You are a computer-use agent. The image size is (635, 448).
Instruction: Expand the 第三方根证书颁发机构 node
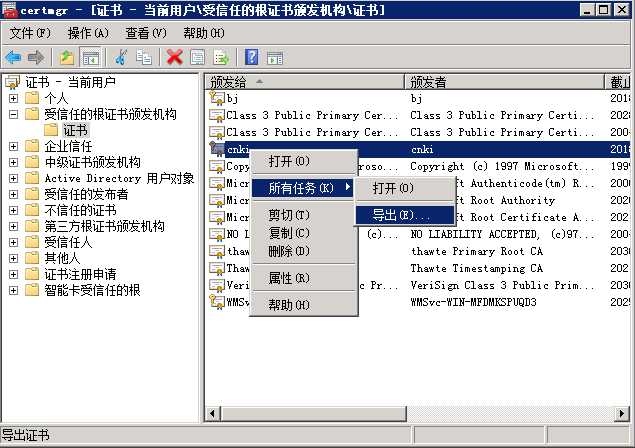coord(13,226)
